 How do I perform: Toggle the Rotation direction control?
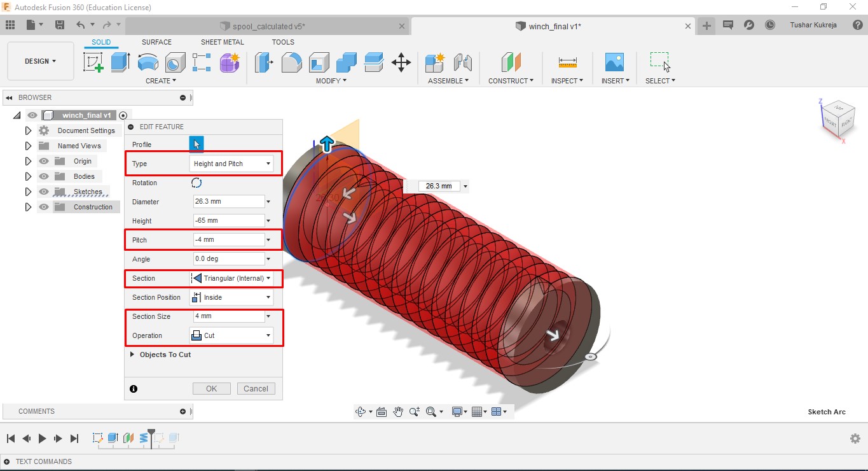[x=196, y=183]
